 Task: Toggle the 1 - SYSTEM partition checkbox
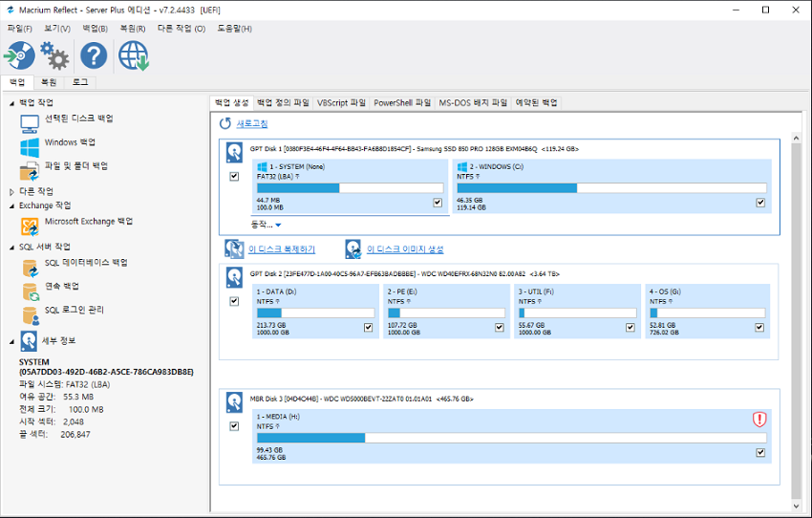pyautogui.click(x=438, y=203)
